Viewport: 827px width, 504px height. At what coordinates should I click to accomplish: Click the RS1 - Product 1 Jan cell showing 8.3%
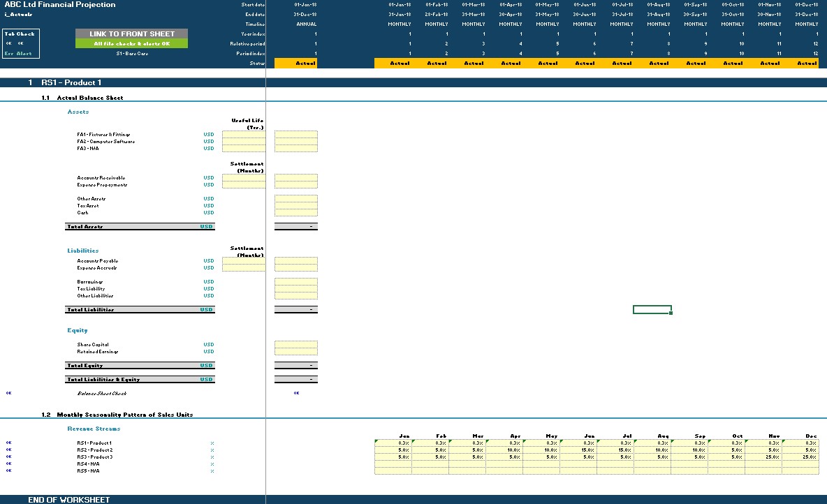point(393,443)
